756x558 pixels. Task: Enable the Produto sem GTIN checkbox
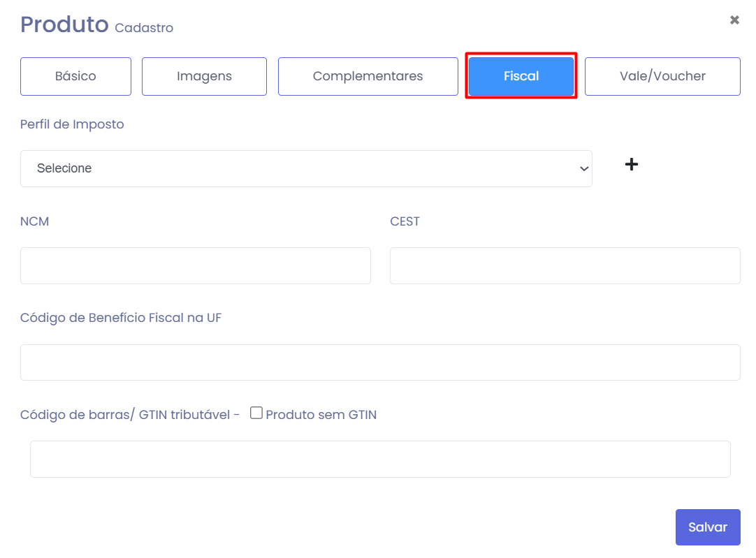click(x=256, y=413)
